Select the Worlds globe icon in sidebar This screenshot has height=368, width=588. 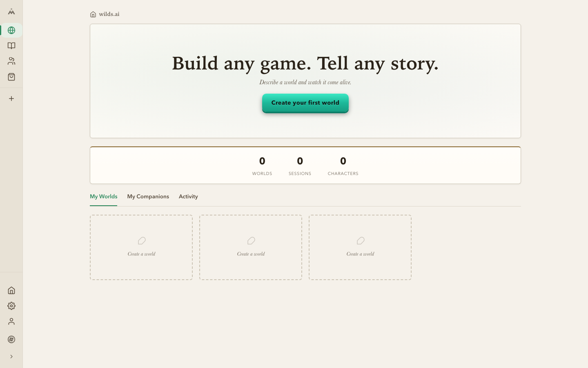point(11,30)
